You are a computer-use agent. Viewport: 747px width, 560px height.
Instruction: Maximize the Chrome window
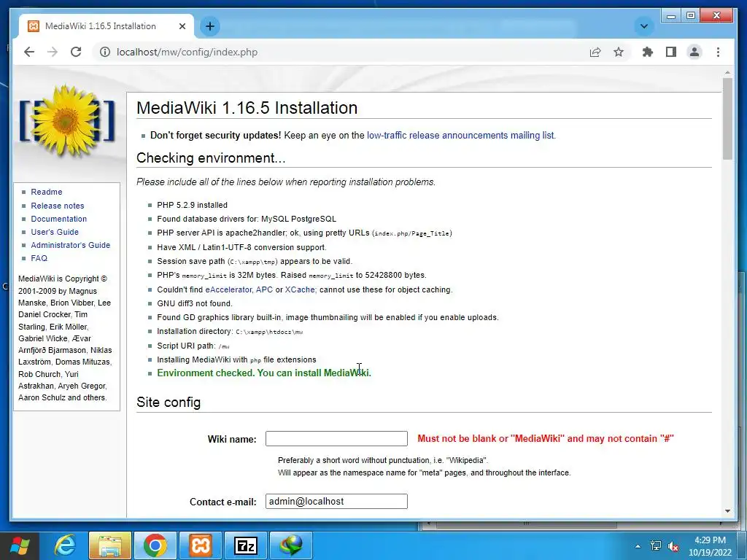point(691,16)
